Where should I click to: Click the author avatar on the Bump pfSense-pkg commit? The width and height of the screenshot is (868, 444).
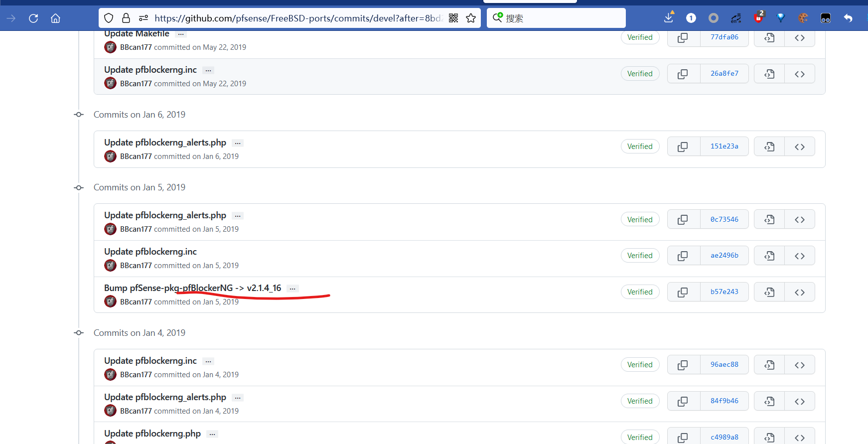[x=110, y=301]
